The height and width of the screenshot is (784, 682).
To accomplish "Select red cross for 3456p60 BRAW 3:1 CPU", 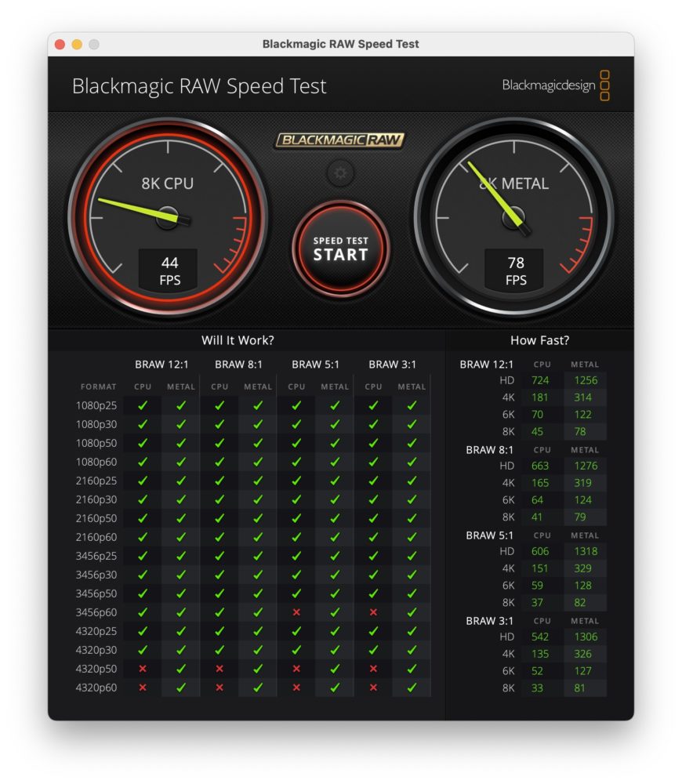I will pyautogui.click(x=373, y=612).
